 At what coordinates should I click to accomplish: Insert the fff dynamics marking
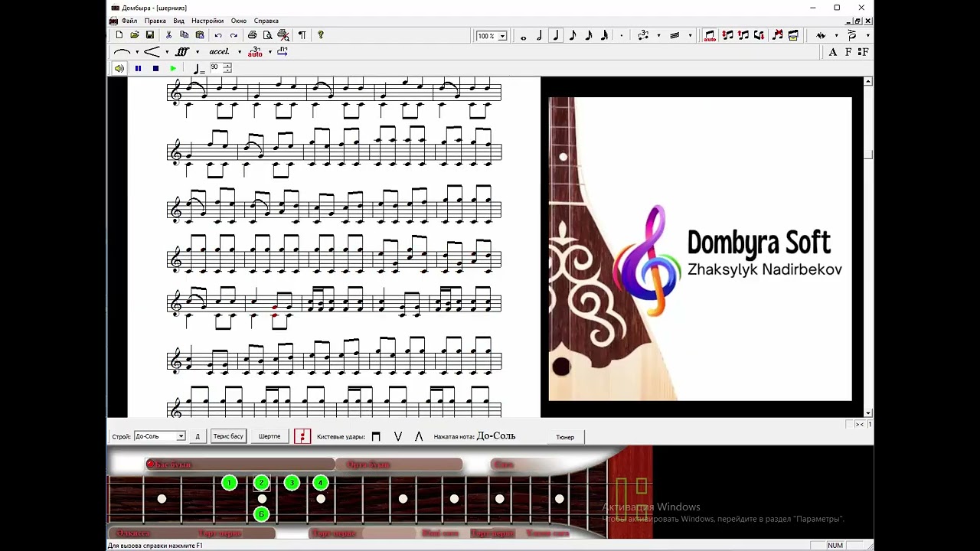[182, 52]
